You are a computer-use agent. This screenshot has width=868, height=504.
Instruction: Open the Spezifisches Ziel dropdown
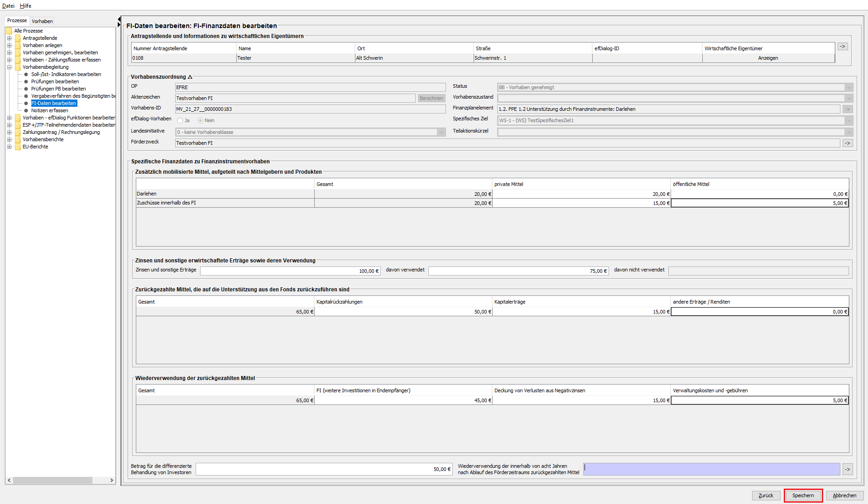click(849, 120)
